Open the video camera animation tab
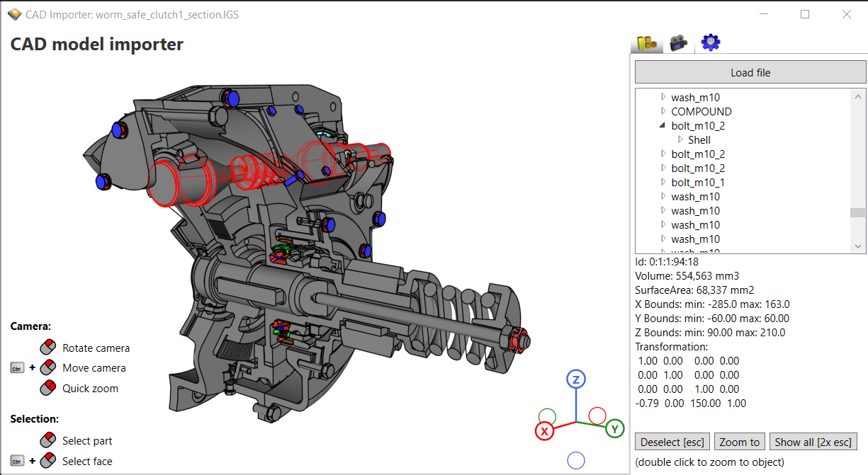The height and width of the screenshot is (475, 868). click(x=678, y=42)
